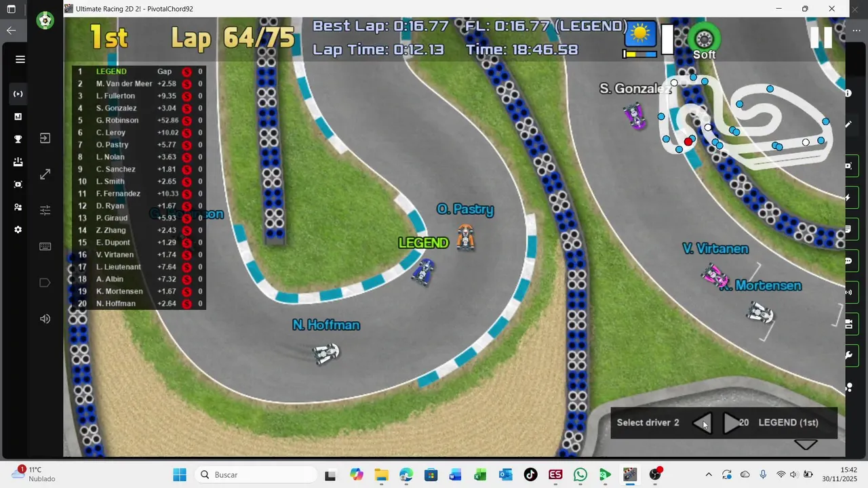Click the chat bubble icon on right edge

[x=848, y=261]
